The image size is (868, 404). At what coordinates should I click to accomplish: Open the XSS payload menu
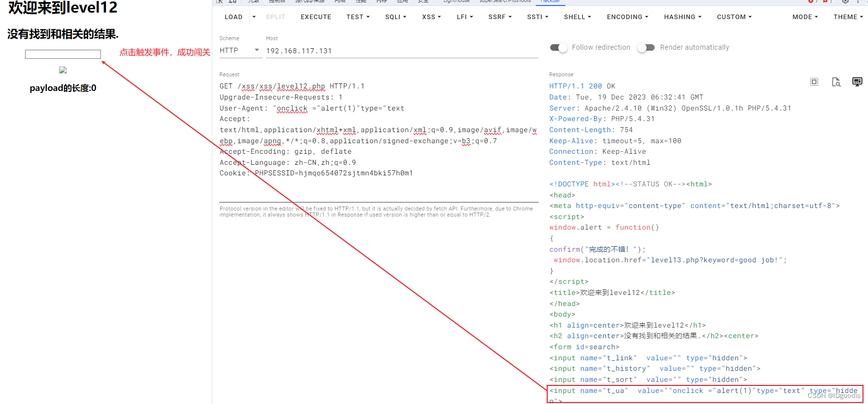click(x=431, y=17)
